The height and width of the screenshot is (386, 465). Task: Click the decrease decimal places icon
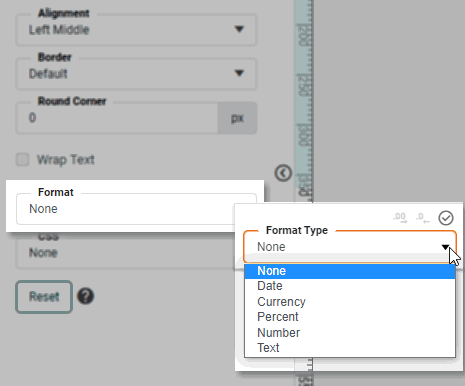click(423, 218)
